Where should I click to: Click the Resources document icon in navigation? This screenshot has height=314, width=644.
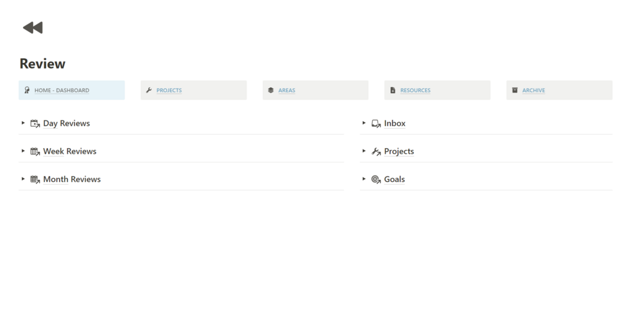coord(393,90)
